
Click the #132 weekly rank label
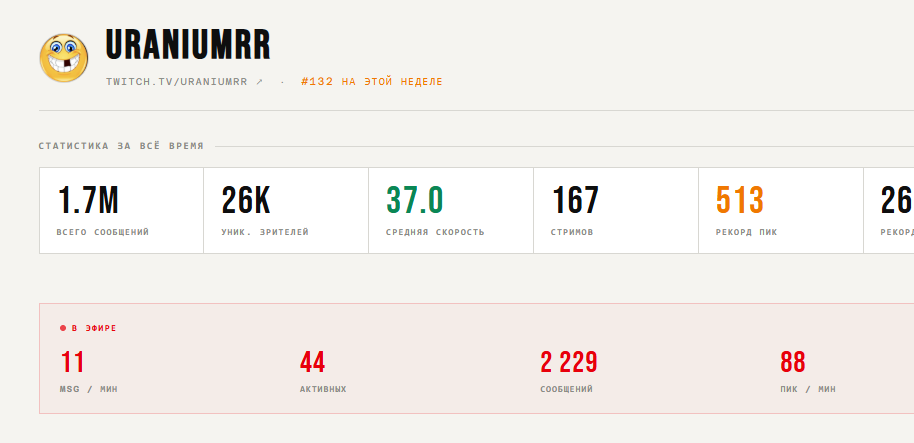(x=372, y=82)
